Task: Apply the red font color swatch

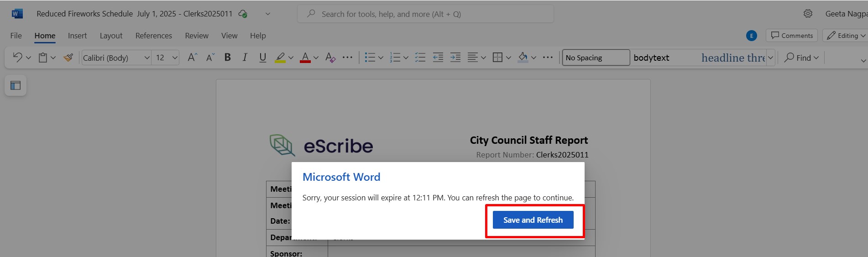Action: 305,58
